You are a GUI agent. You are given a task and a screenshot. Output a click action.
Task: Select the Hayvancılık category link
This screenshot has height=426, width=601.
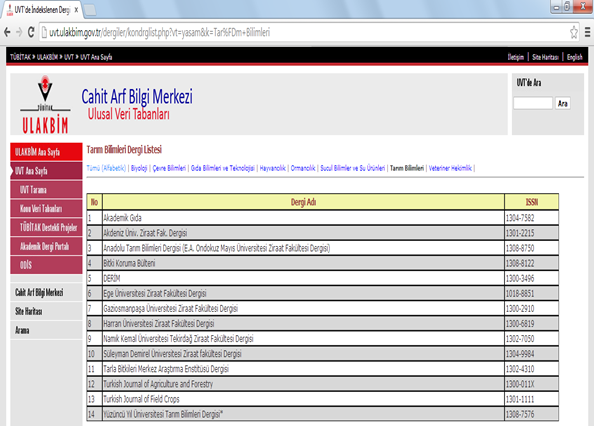pyautogui.click(x=268, y=168)
